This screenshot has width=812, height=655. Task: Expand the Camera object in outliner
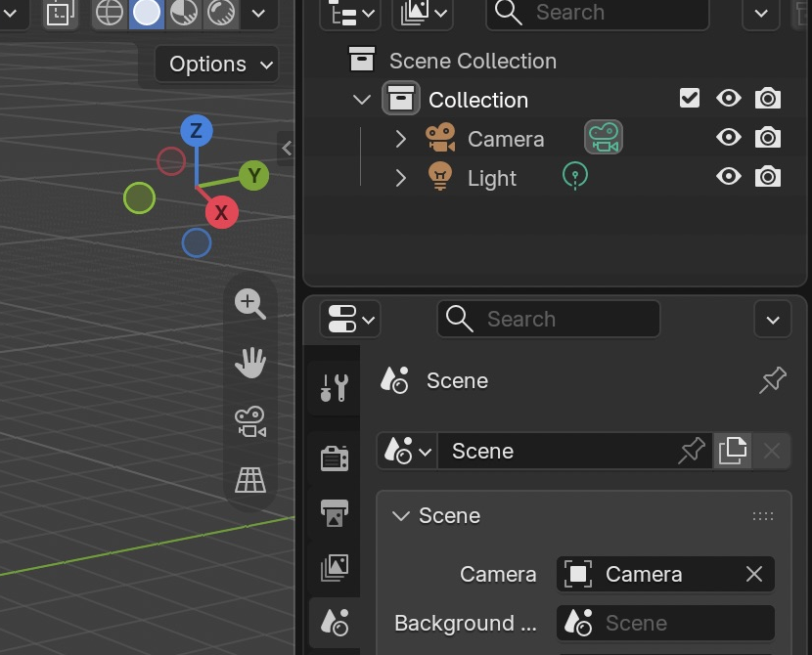[x=400, y=139]
